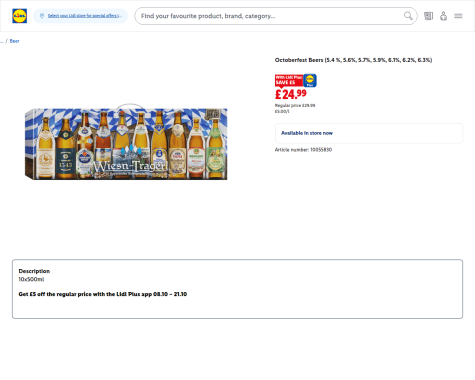Viewport: 475px width, 380px height.
Task: Click the article number 10055830 text
Action: pos(303,150)
